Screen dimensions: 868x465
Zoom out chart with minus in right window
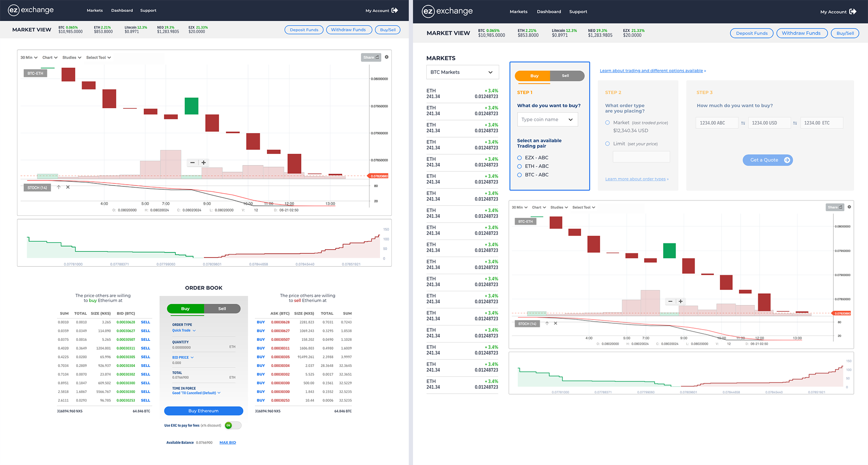point(670,301)
